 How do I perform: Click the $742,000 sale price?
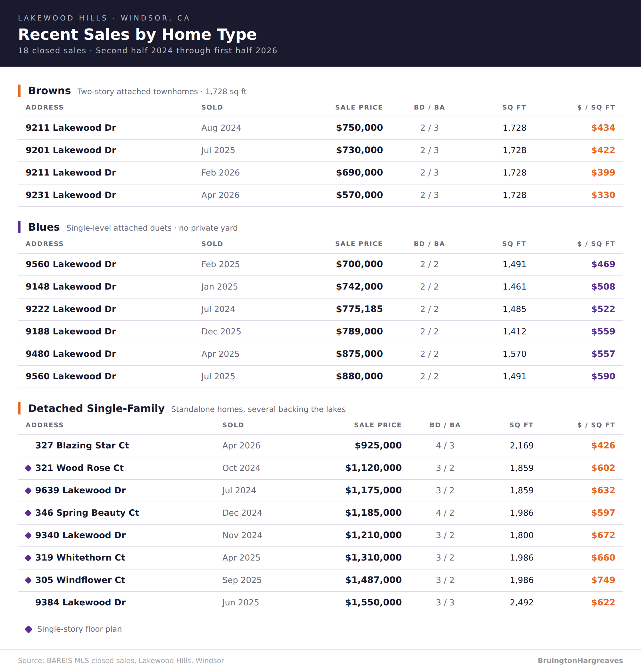pos(360,287)
